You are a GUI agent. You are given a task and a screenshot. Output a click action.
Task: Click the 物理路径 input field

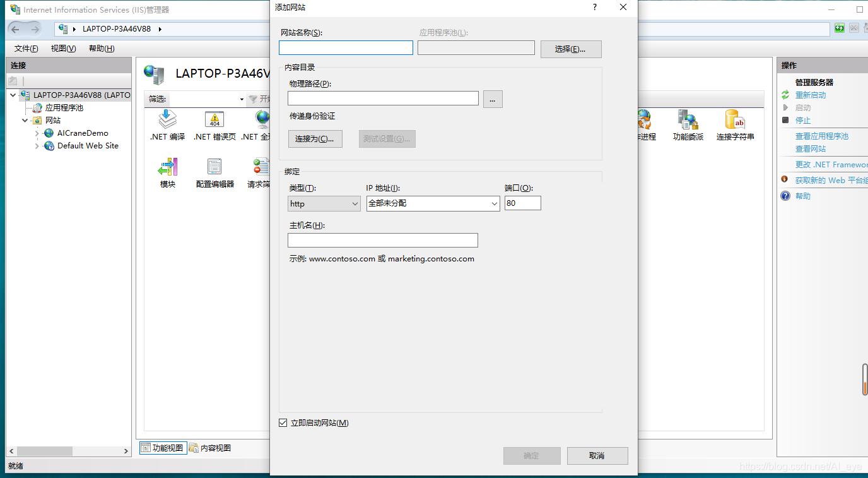pyautogui.click(x=383, y=98)
